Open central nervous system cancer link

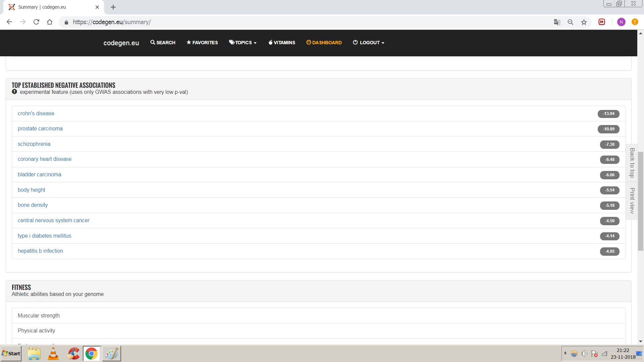pyautogui.click(x=54, y=221)
